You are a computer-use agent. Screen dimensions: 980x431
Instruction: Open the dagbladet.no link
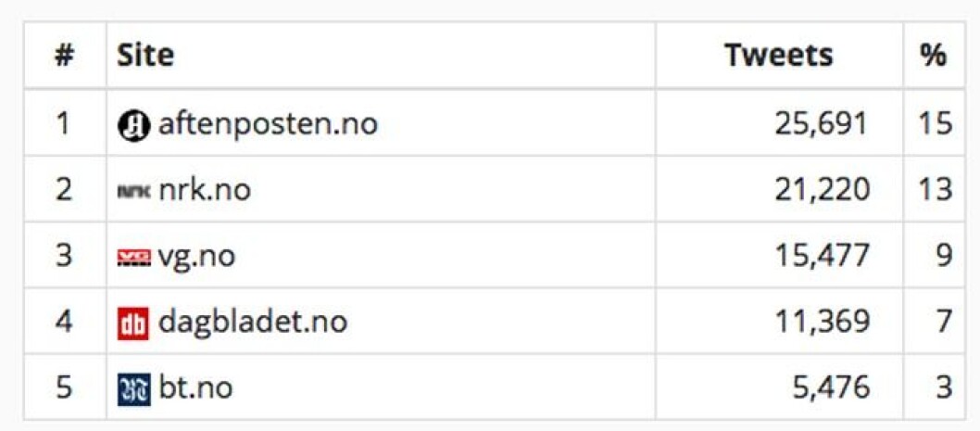pos(253,322)
